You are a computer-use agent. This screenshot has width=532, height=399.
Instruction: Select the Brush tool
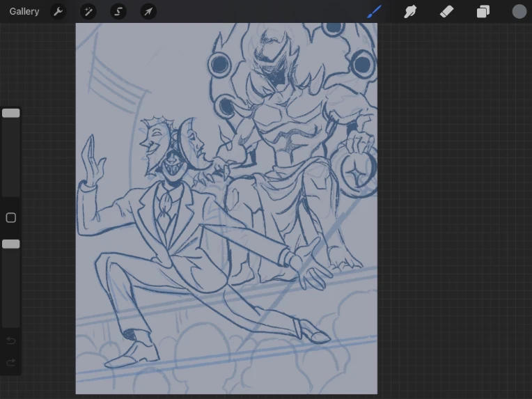[x=375, y=12]
